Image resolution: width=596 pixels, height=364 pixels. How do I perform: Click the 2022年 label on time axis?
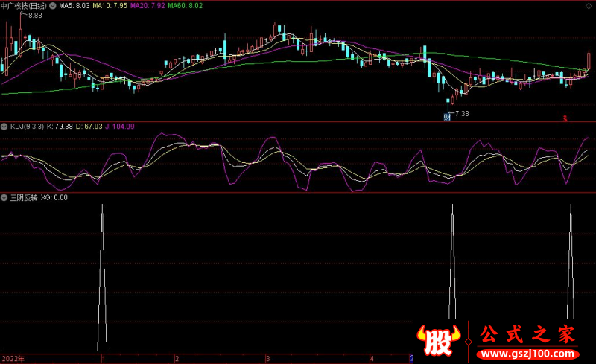(13, 359)
